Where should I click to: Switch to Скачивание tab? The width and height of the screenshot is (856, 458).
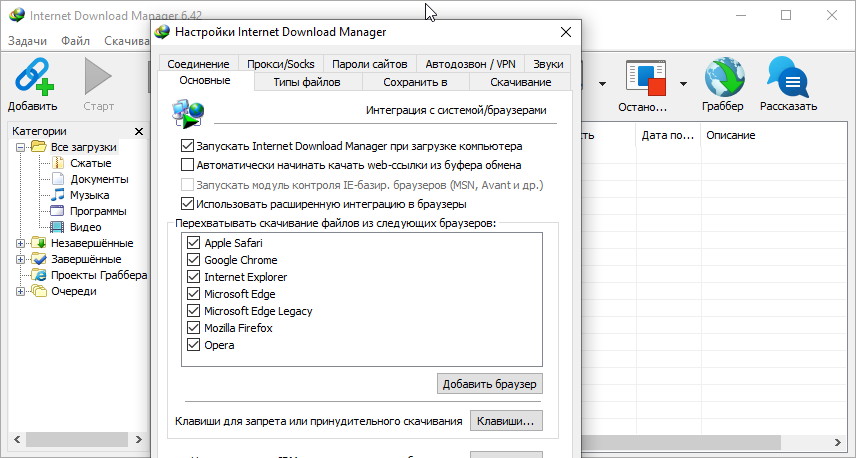tap(520, 82)
